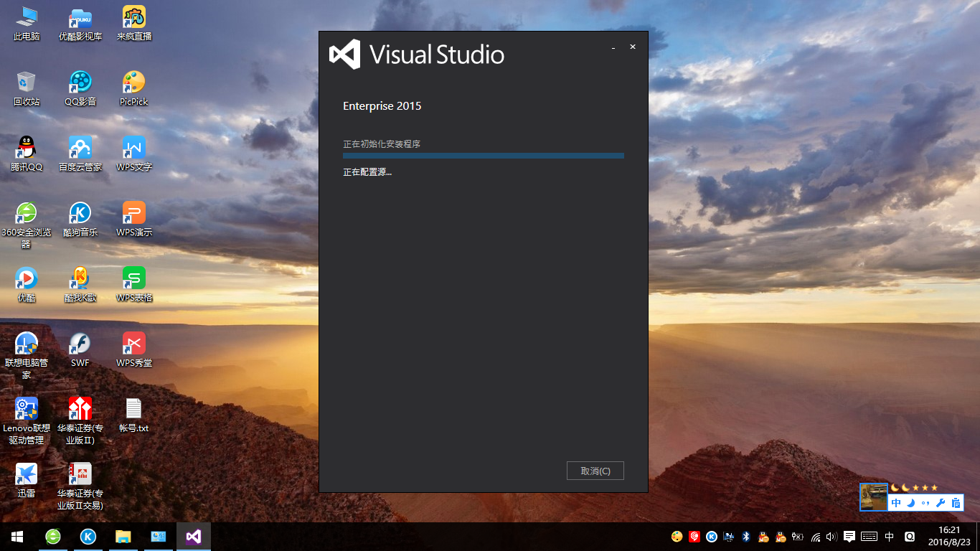Open the volume speaker tray icon
The height and width of the screenshot is (551, 980).
[x=832, y=537]
